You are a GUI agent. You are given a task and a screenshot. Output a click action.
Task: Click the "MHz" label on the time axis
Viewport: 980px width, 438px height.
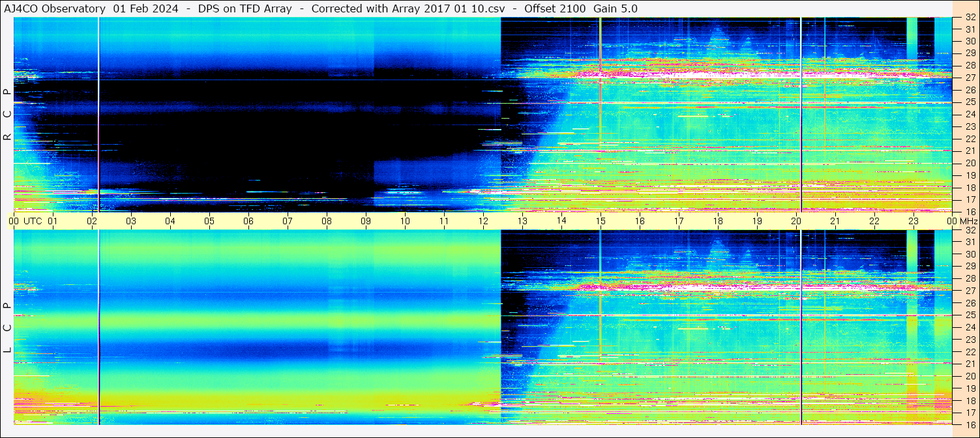click(968, 221)
